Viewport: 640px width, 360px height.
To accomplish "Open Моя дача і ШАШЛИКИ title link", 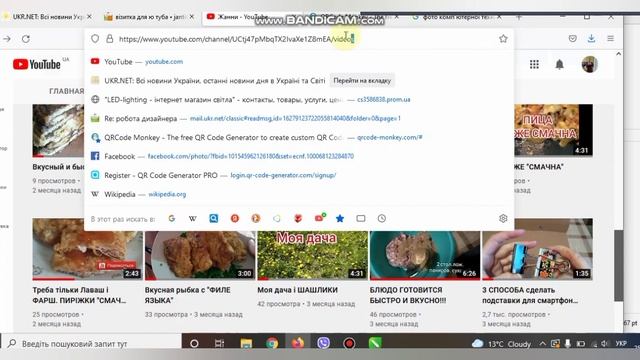I will point(298,290).
